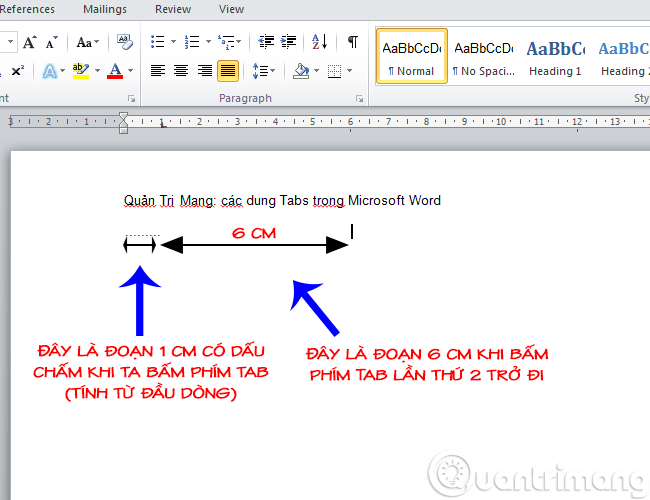Click the Shading paint bucket icon

tap(300, 71)
